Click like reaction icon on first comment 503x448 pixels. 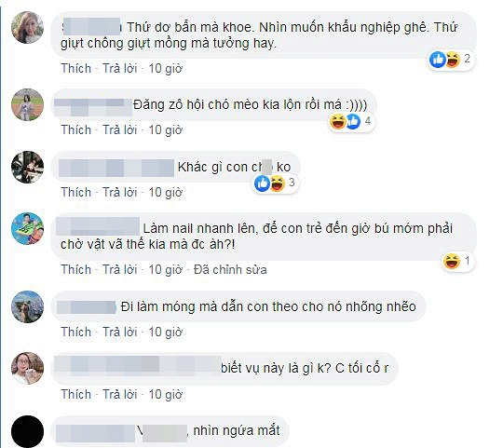tap(438, 60)
